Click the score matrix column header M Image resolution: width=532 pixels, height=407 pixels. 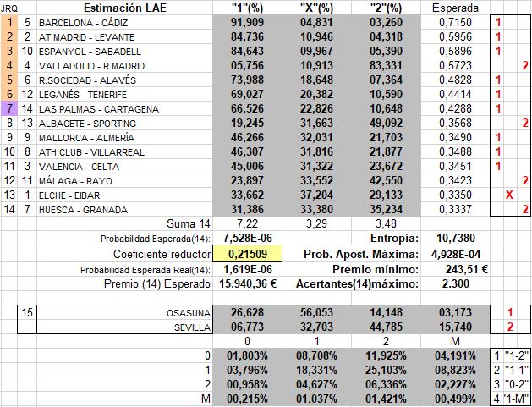tap(455, 341)
